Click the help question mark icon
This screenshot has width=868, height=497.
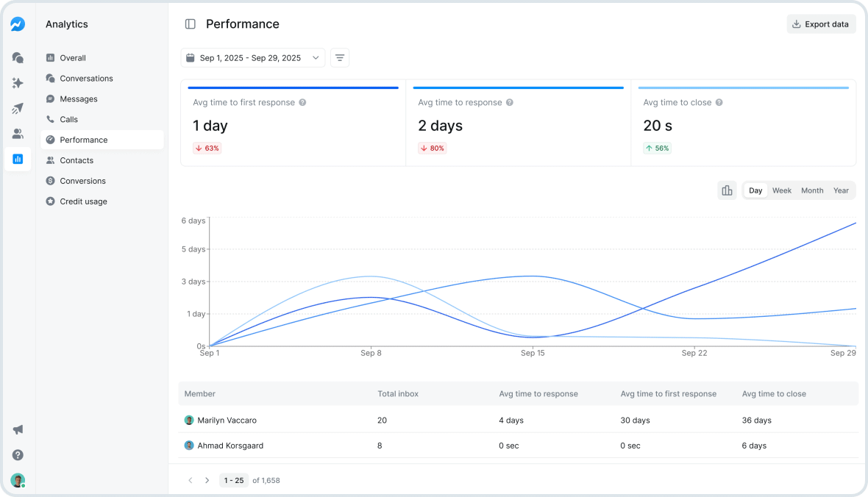click(17, 455)
